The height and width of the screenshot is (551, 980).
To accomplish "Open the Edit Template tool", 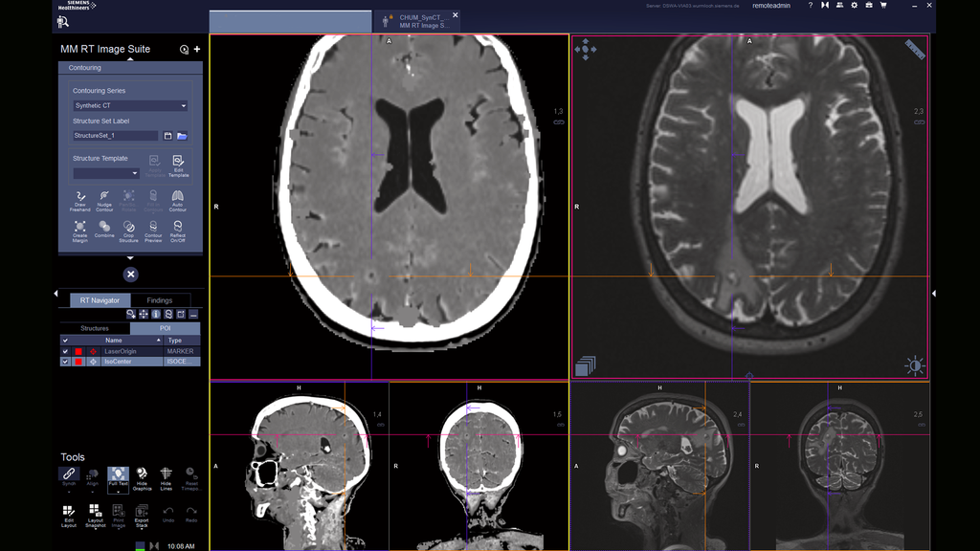I will point(178,165).
